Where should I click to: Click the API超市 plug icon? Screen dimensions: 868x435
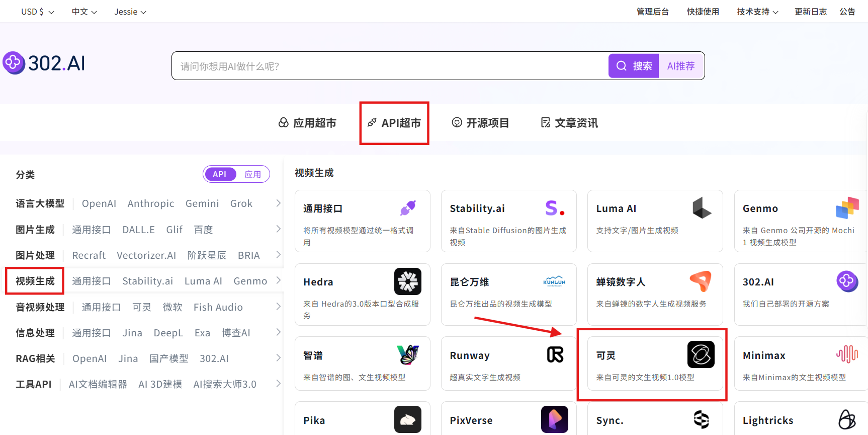coord(372,123)
